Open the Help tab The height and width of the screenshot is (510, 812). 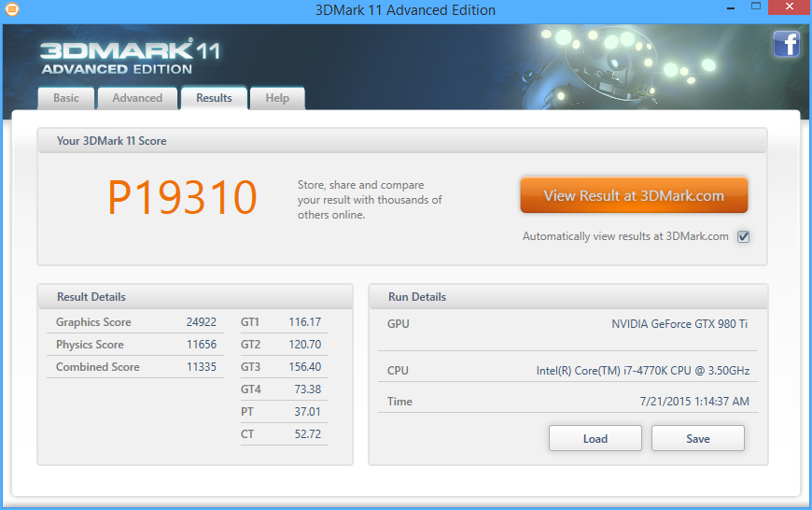click(x=277, y=98)
